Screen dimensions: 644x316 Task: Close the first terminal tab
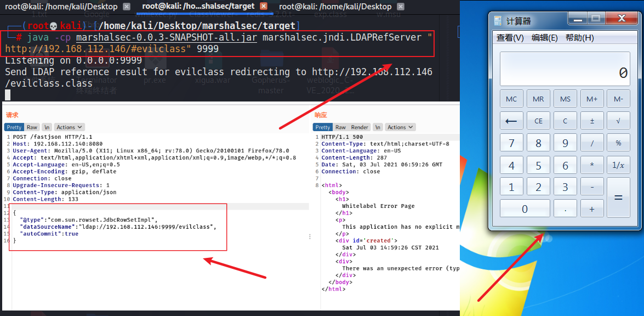coord(127,7)
